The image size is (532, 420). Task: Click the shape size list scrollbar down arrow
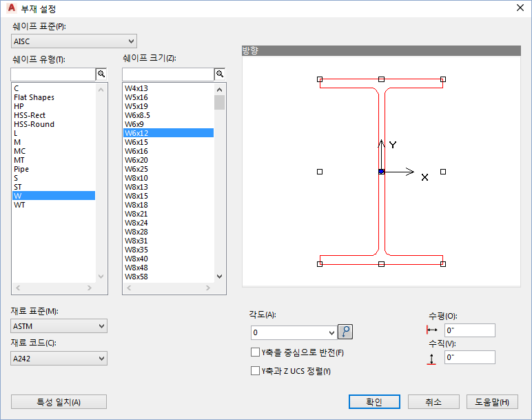pos(220,277)
